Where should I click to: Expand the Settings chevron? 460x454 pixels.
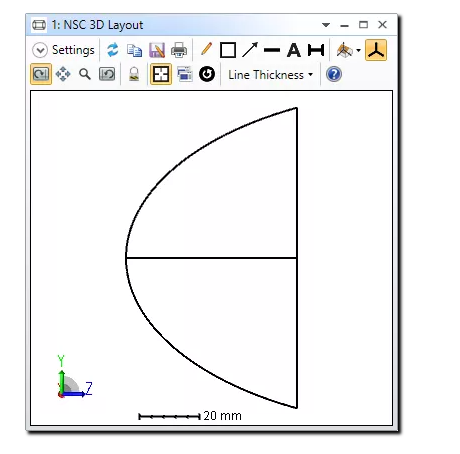pyautogui.click(x=40, y=50)
